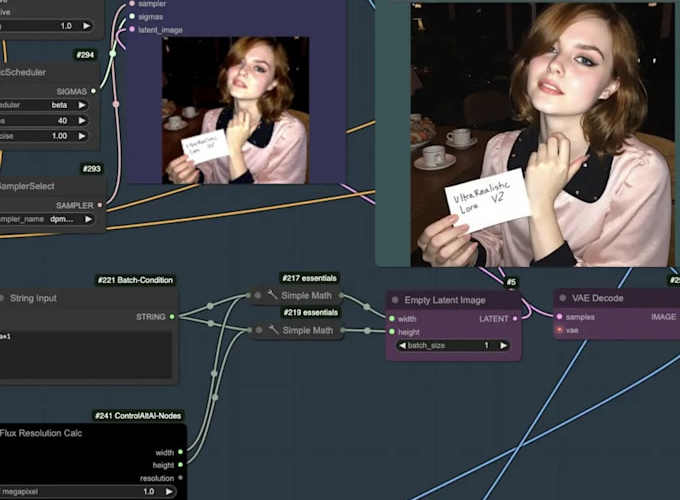
Task: Click the STRING output socket of String Input
Action: tap(172, 317)
